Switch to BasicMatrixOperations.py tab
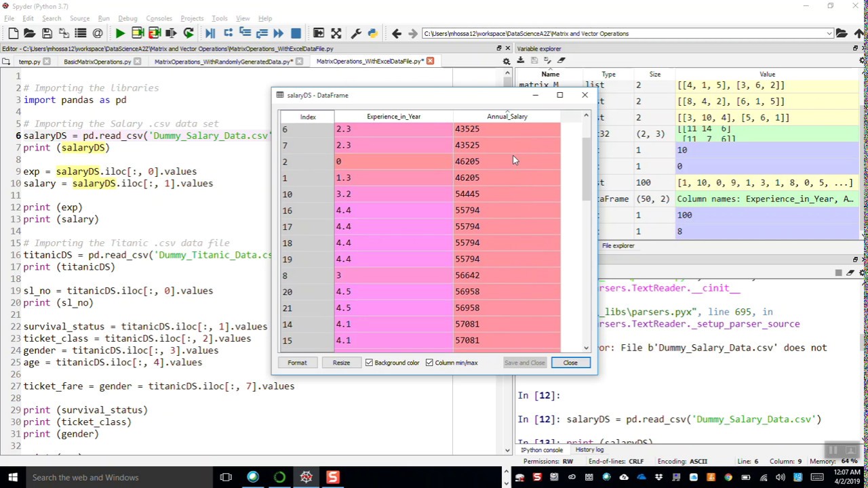The height and width of the screenshot is (488, 868). (97, 62)
